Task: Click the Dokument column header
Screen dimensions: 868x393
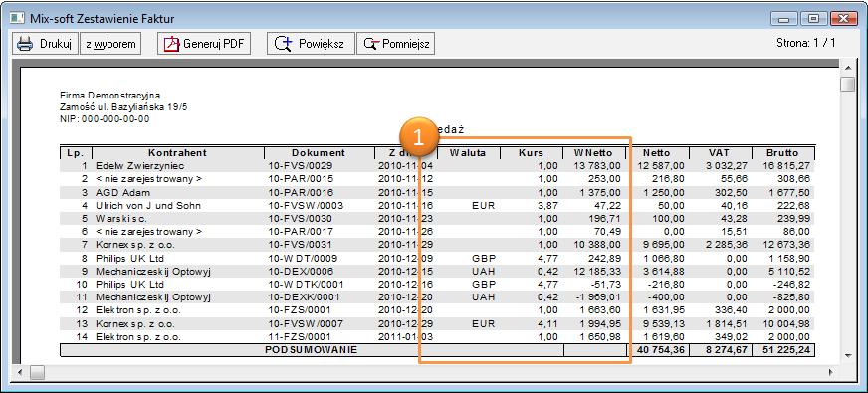Action: [319, 153]
